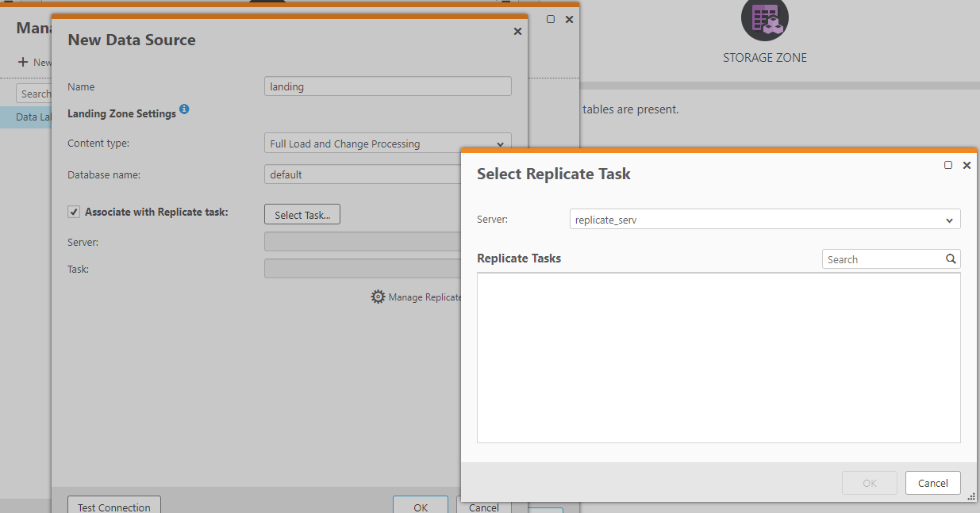Click the Name field containing landing

pos(387,86)
